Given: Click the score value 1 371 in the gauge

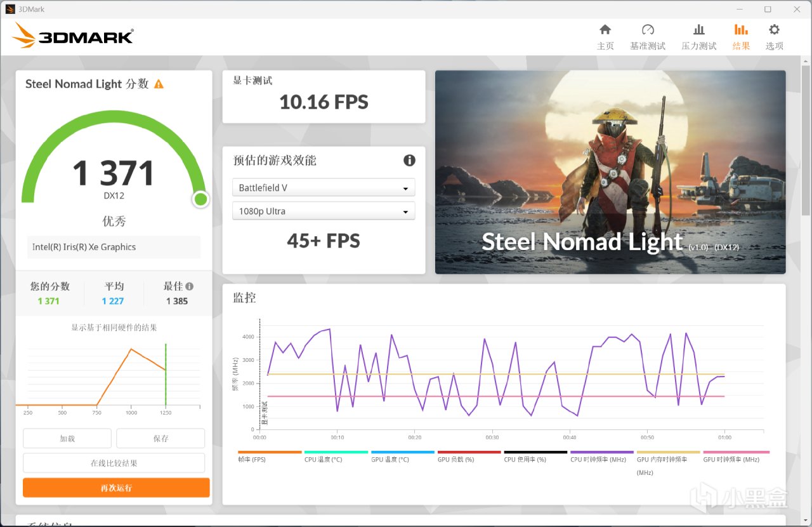Looking at the screenshot, I should (114, 173).
